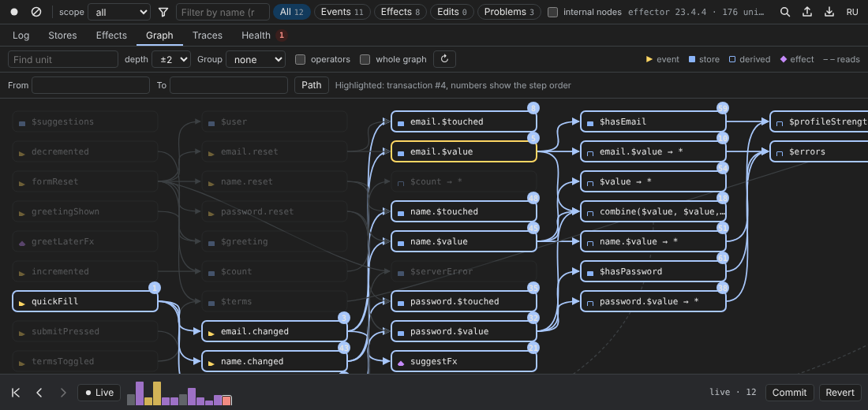Screen dimensions: 868x410
Task: Select the email.$touched store node
Action: click(463, 121)
